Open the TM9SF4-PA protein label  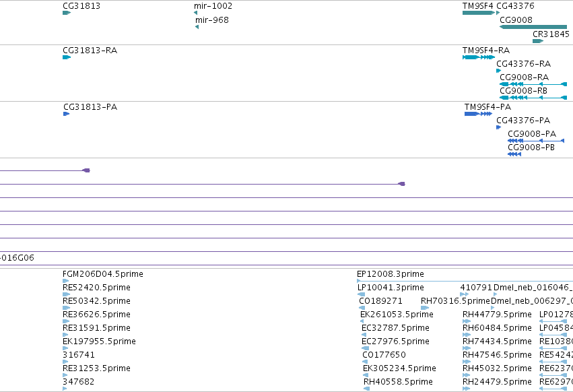pyautogui.click(x=487, y=107)
